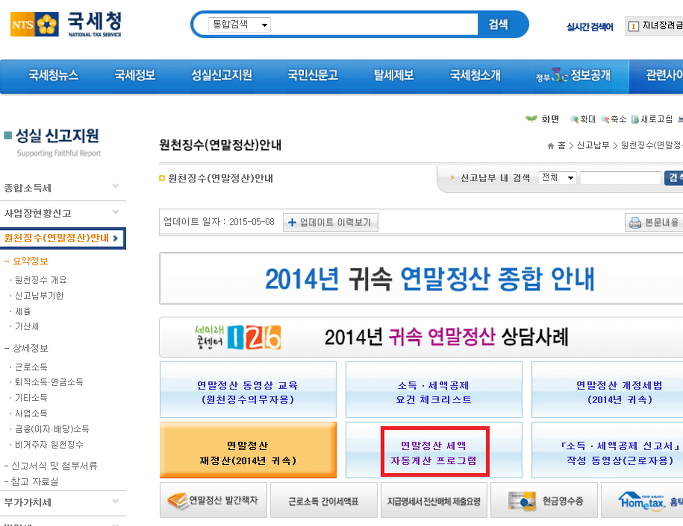Open the 금융(이자·배당)소득 sidebar link
Viewport: 683px width, 526px height.
click(x=52, y=429)
